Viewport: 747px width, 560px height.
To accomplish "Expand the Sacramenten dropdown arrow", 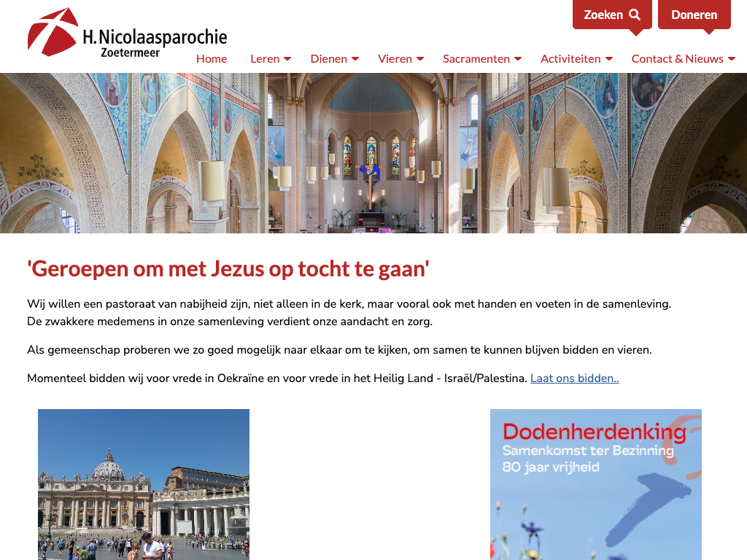I will pos(518,59).
